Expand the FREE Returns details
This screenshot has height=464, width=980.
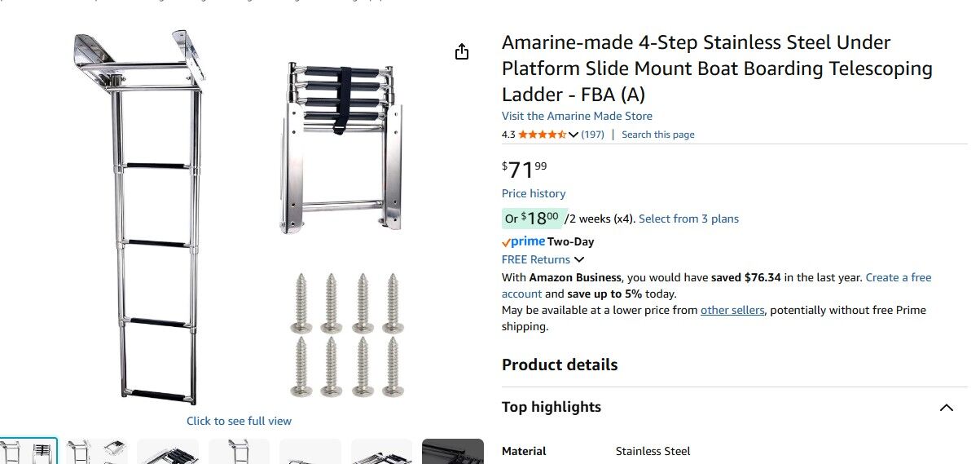coord(543,259)
